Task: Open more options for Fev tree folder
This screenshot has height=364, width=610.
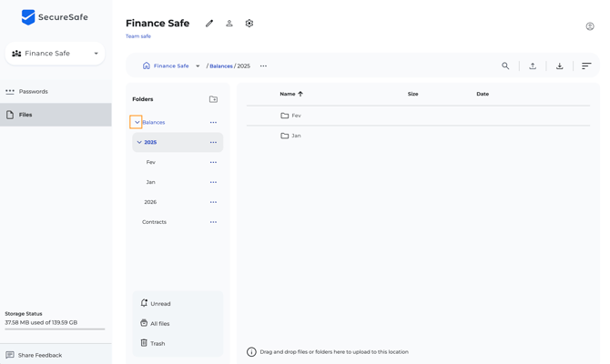Action: [213, 162]
